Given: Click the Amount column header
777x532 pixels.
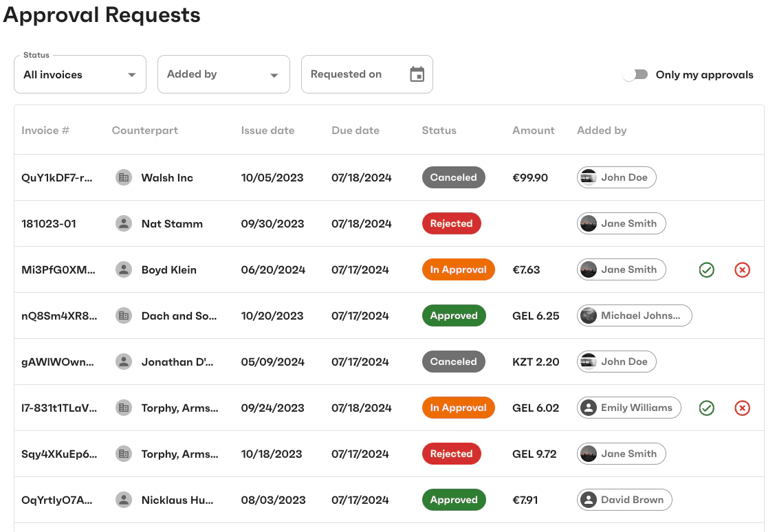Looking at the screenshot, I should [534, 130].
